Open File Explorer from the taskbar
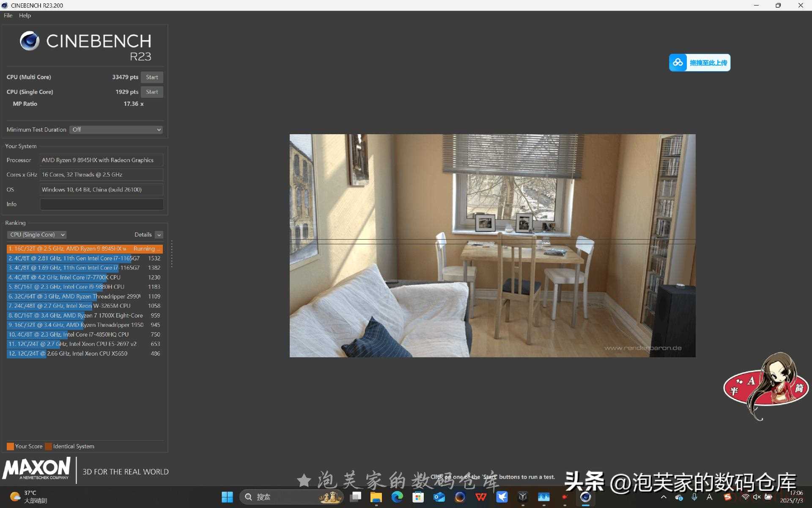This screenshot has width=812, height=508. coord(376,497)
